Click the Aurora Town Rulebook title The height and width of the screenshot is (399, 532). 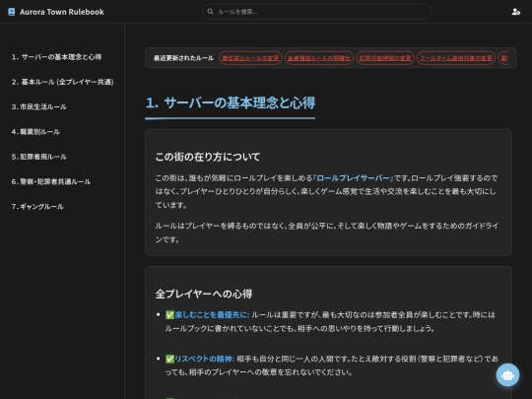[62, 12]
